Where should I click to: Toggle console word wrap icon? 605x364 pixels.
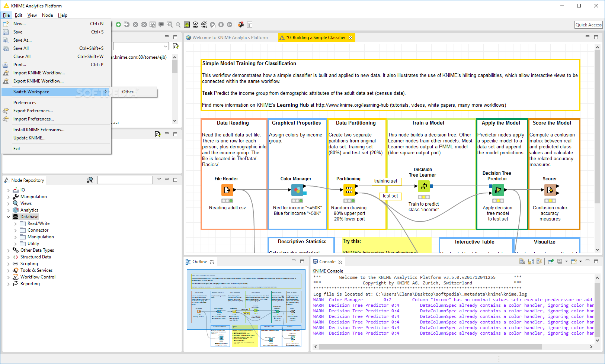[539, 261]
